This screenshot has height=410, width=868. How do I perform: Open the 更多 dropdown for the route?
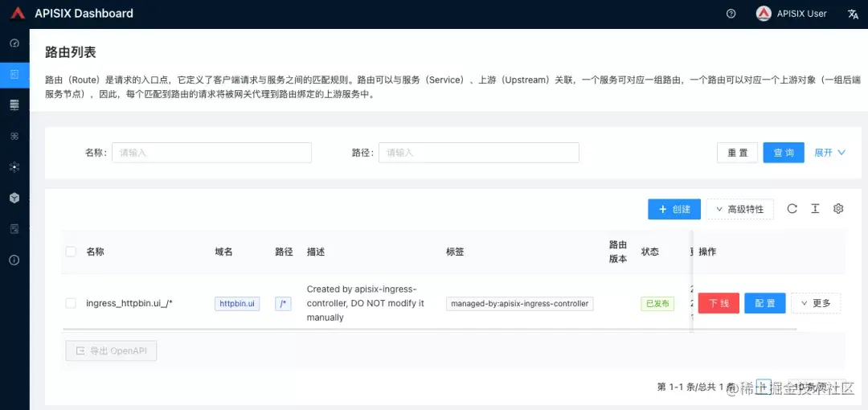pyautogui.click(x=816, y=303)
